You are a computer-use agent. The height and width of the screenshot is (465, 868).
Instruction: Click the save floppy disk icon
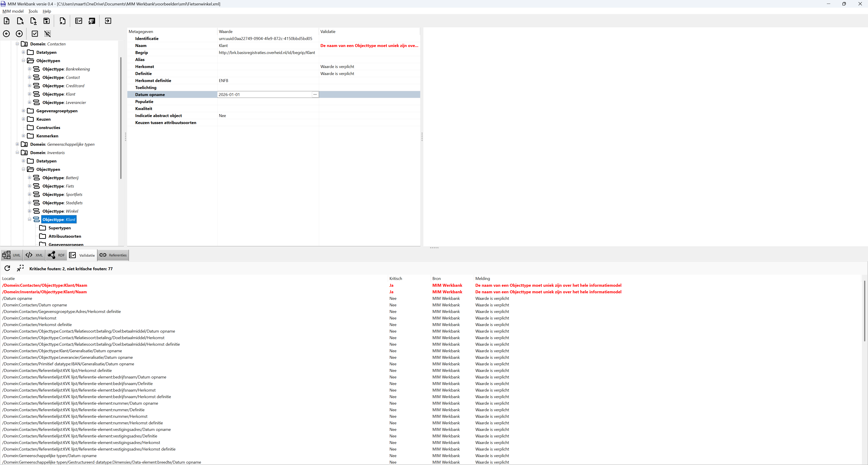pyautogui.click(x=47, y=21)
